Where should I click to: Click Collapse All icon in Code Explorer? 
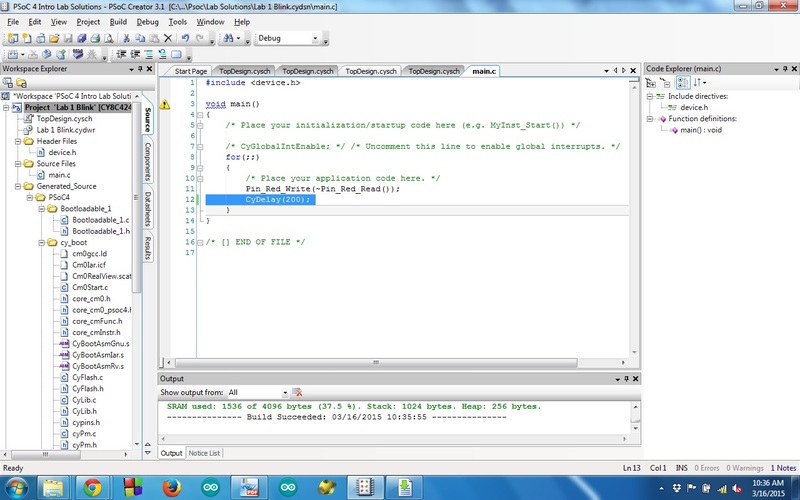coord(665,83)
